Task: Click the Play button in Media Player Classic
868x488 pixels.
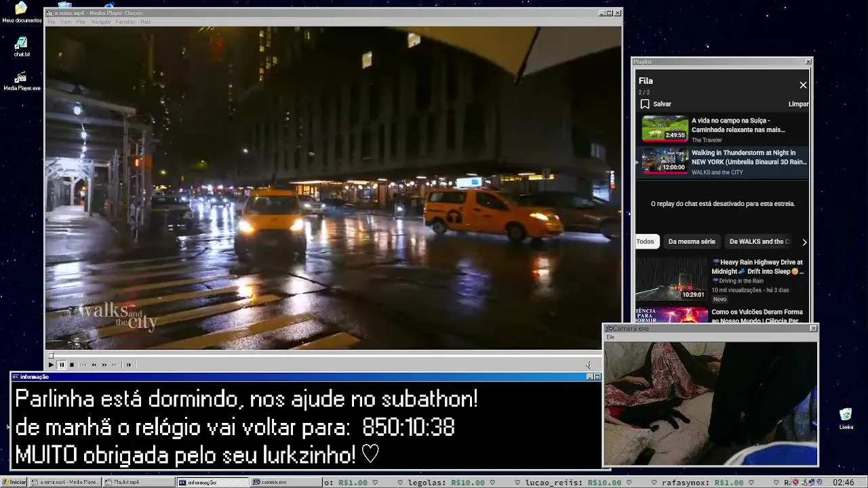Action: click(51, 365)
